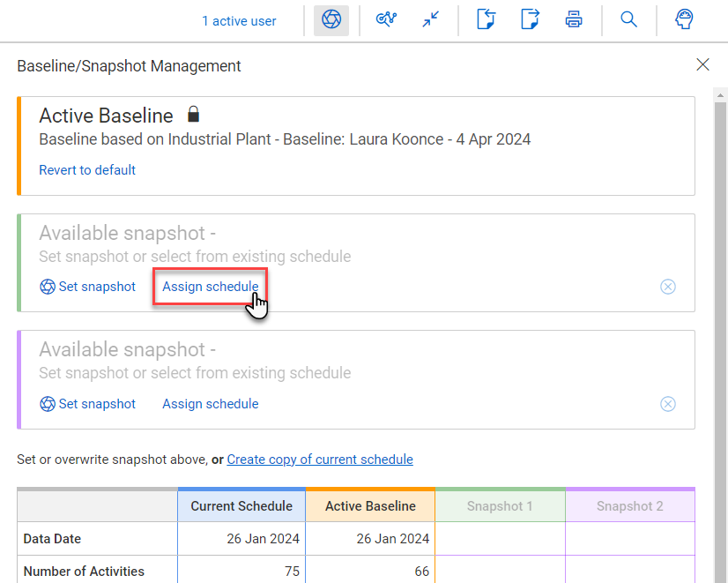Screen dimensions: 728x583
Task: Open the Baseline/Snapshot Management aperture icon in toolbar
Action: (331, 19)
